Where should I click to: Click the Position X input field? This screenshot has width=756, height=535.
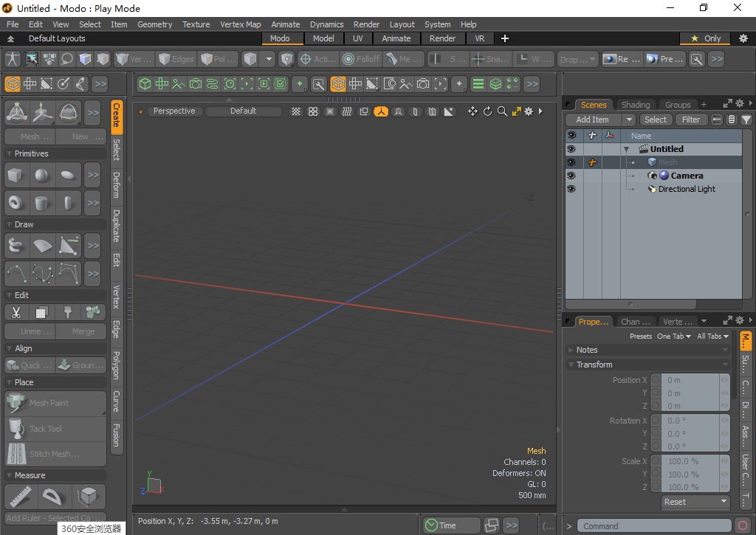[690, 380]
